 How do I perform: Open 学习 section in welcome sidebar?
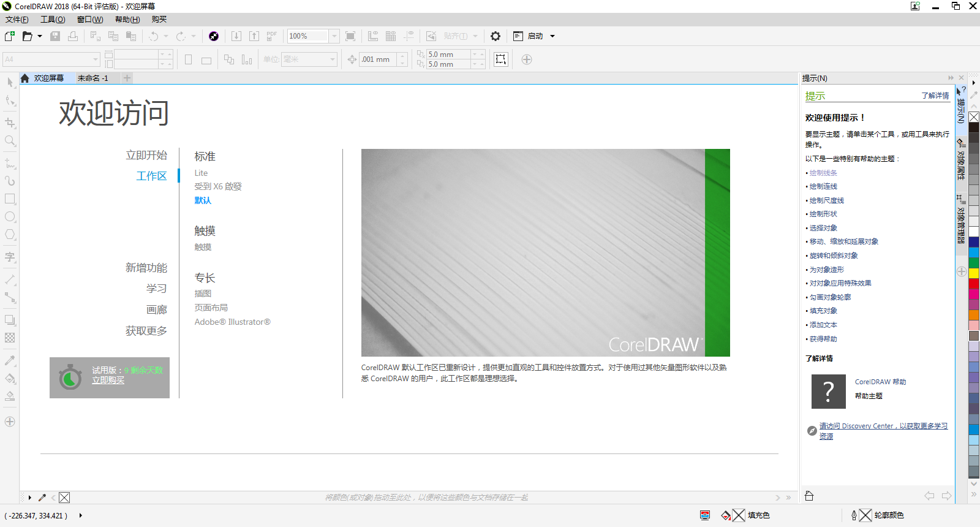(157, 289)
